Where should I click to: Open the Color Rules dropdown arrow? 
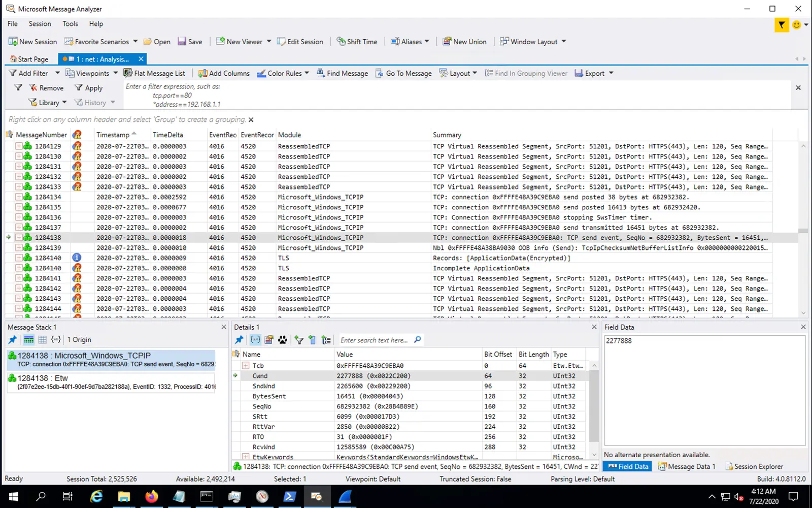[x=307, y=73]
